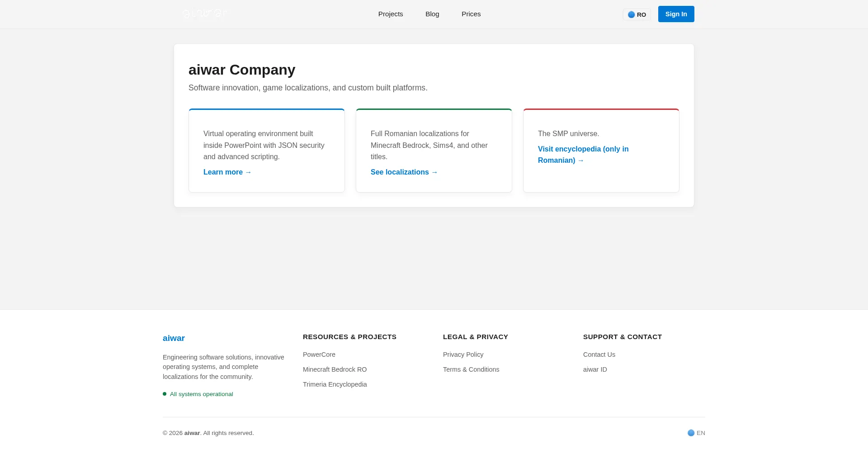Click the aiwar footer brand link

pyautogui.click(x=174, y=338)
